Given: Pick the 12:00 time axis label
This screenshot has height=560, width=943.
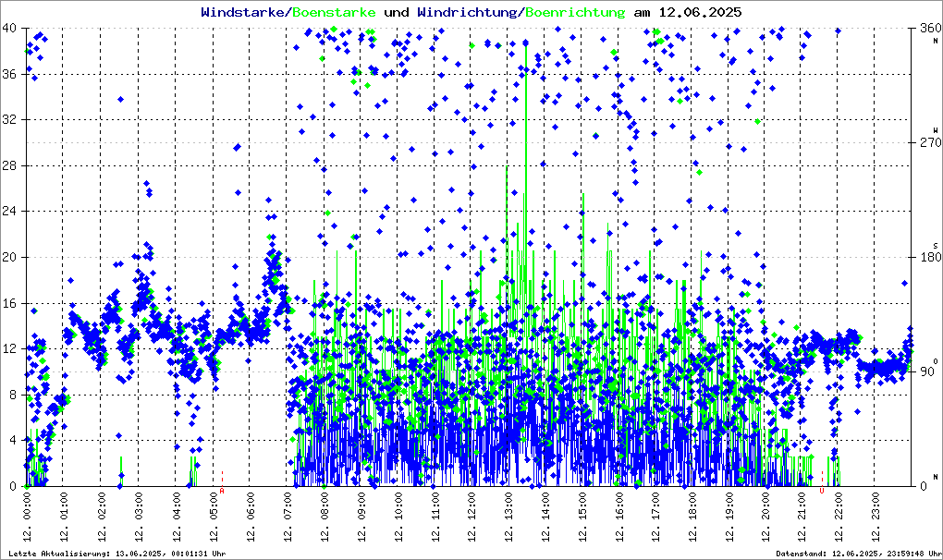Looking at the screenshot, I should coord(471,517).
